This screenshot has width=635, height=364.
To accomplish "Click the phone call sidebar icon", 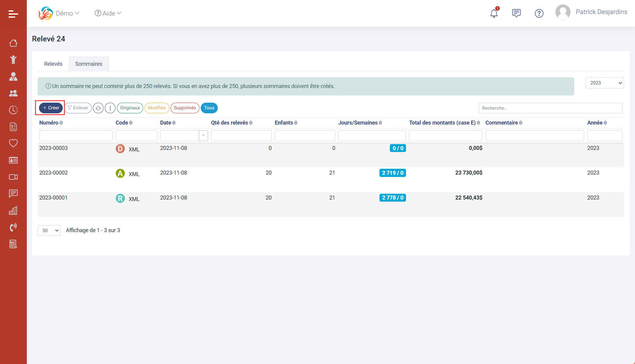I will [13, 227].
